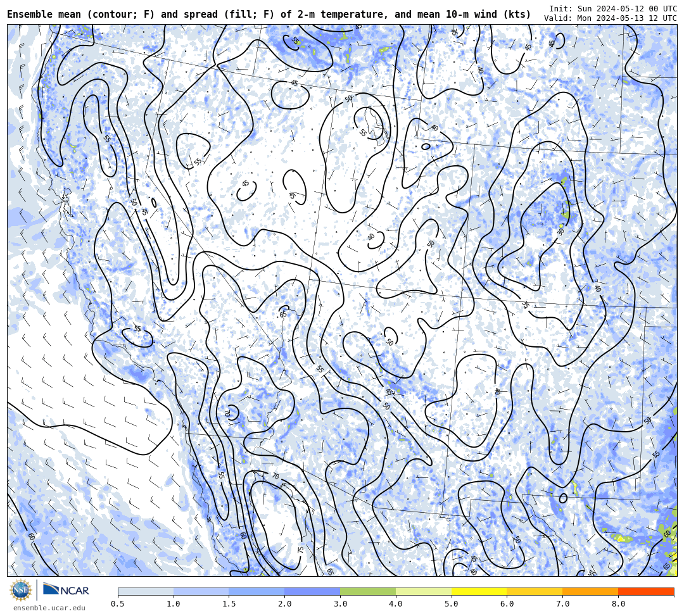Screen dimensions: 684x616
Task: Click the NSF logo emblem
Action: coord(20,590)
